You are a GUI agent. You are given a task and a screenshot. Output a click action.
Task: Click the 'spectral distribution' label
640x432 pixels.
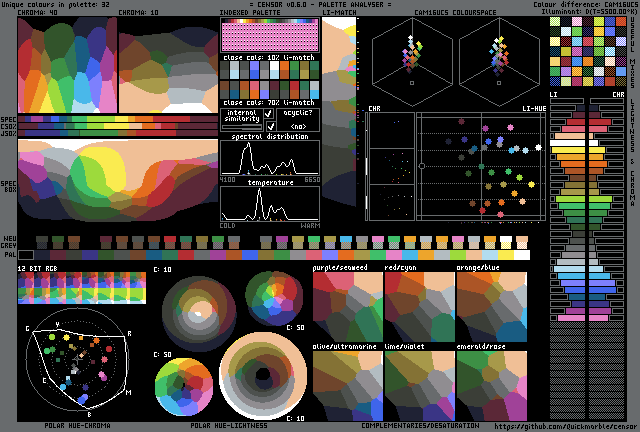pyautogui.click(x=270, y=136)
